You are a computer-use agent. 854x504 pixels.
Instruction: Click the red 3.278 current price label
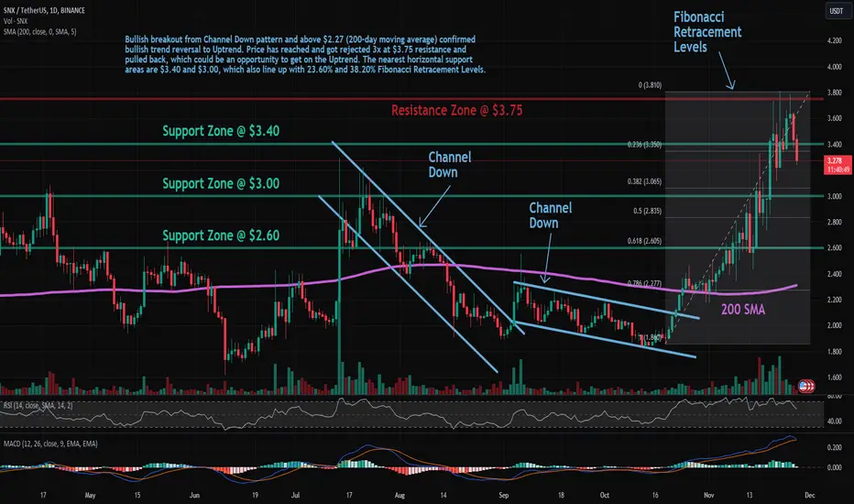[838, 165]
